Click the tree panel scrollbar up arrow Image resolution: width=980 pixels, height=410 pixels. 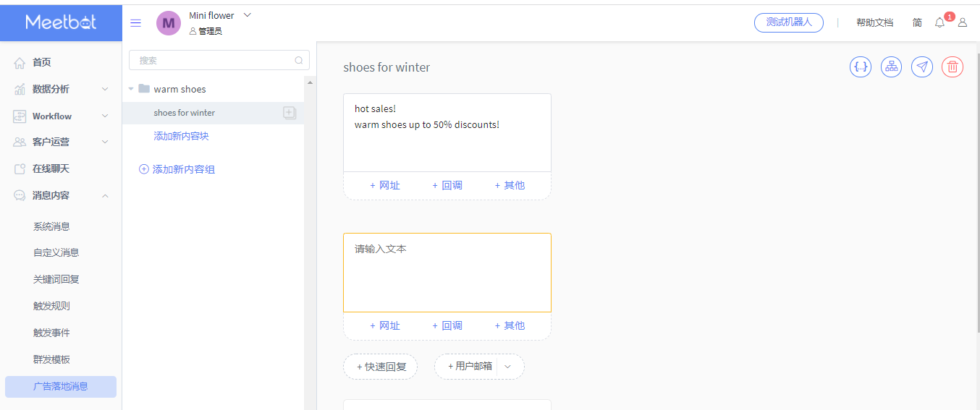pos(311,82)
